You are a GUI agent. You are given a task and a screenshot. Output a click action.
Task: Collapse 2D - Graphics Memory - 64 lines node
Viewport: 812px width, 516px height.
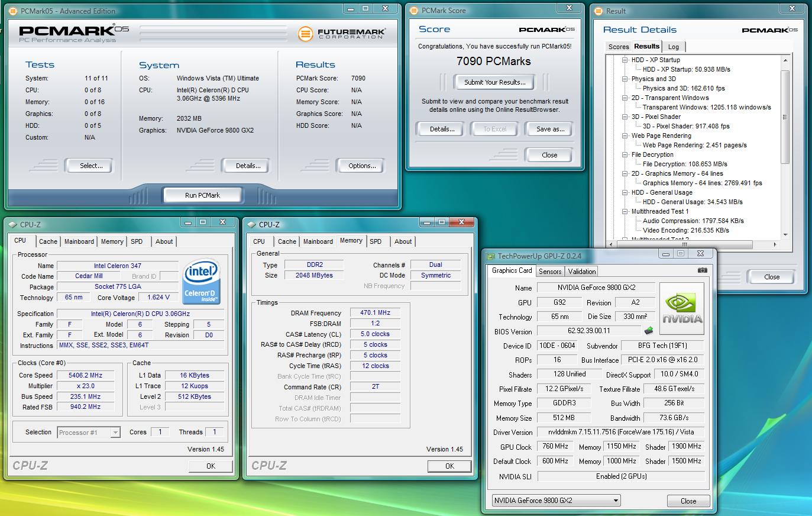coord(625,173)
